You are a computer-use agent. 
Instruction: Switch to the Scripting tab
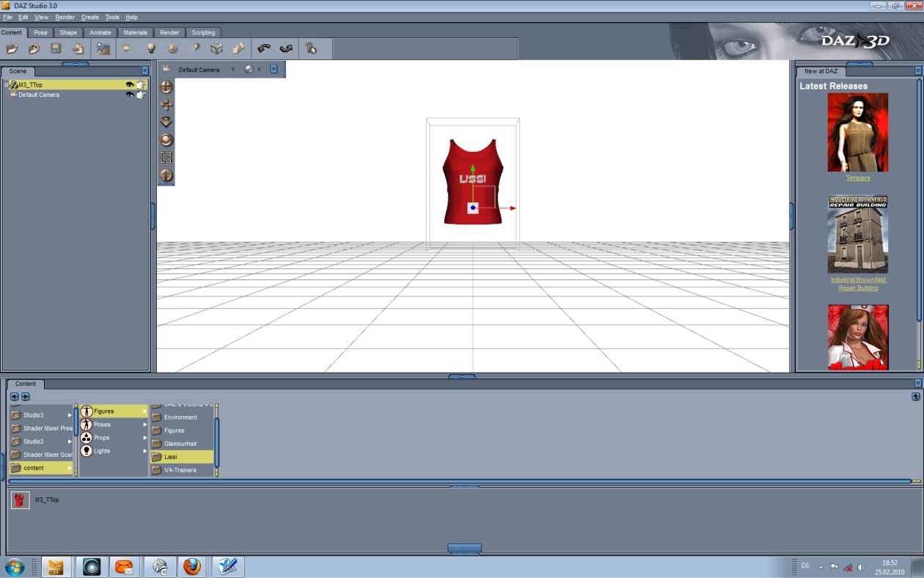(x=203, y=32)
